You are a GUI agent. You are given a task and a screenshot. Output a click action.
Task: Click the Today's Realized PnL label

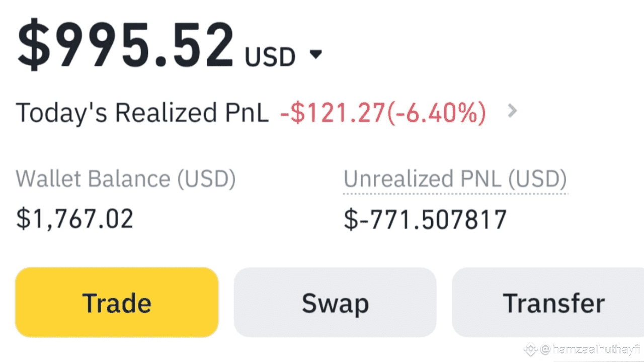(x=142, y=112)
